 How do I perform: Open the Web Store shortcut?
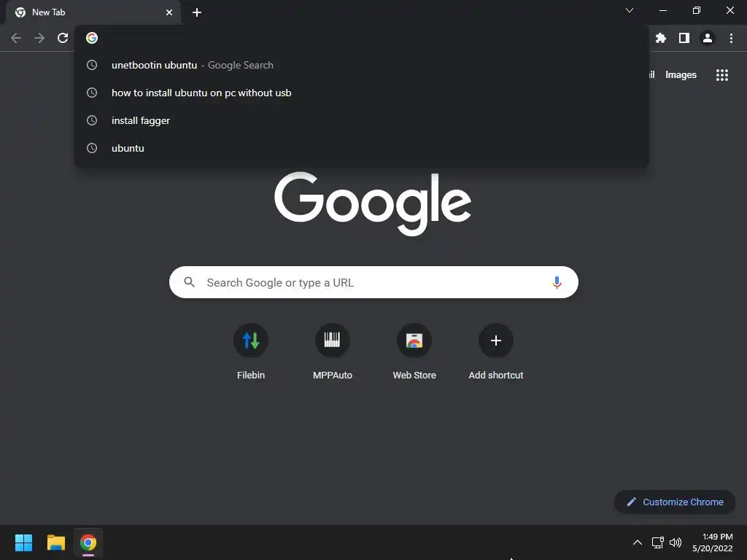(414, 351)
